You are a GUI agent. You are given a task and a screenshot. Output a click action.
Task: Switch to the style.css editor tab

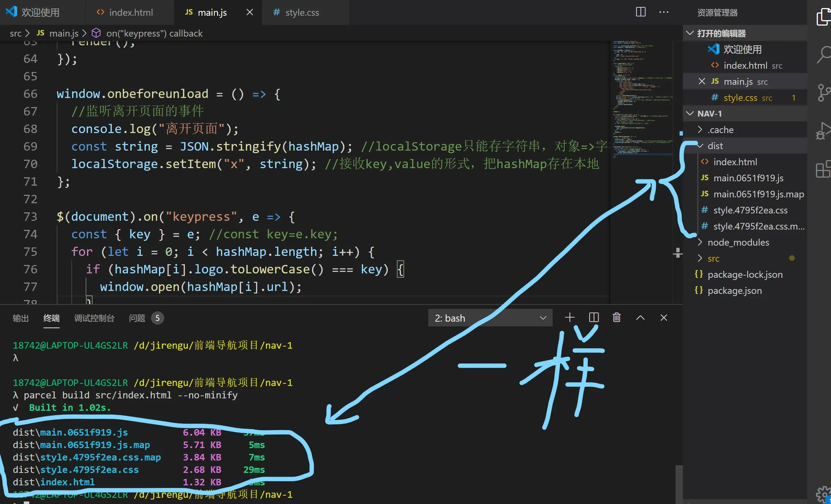(x=302, y=12)
